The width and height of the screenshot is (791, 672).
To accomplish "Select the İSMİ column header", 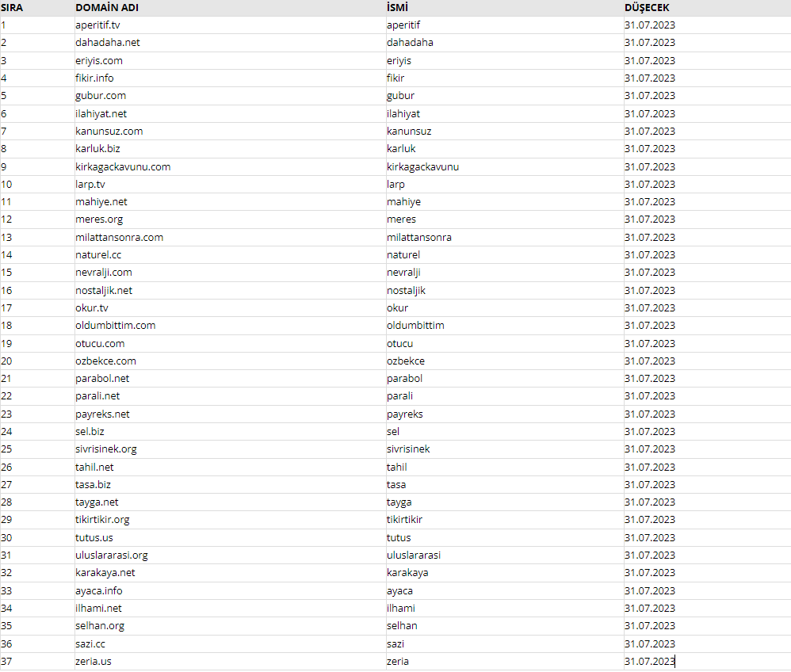I will pyautogui.click(x=398, y=8).
